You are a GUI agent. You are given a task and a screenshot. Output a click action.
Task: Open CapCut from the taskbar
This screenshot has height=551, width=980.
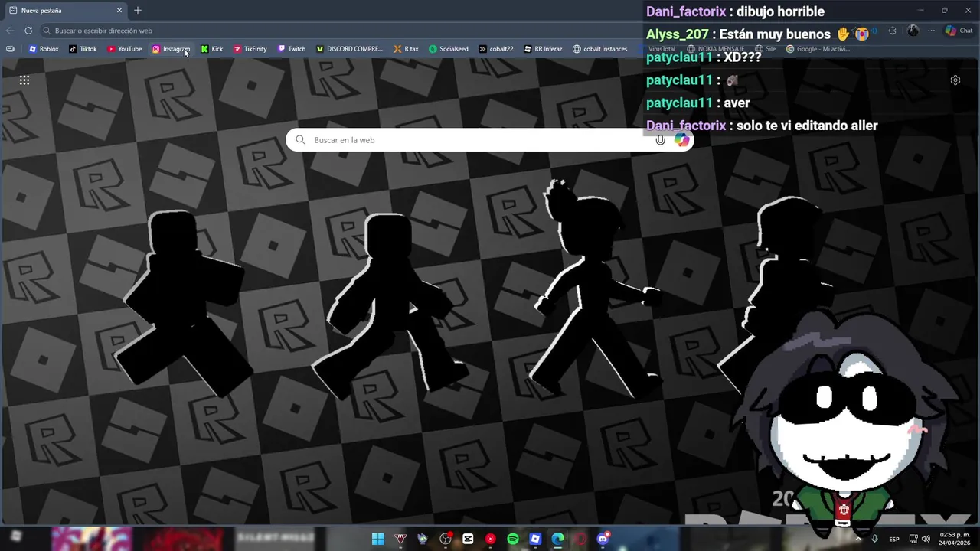(x=468, y=539)
